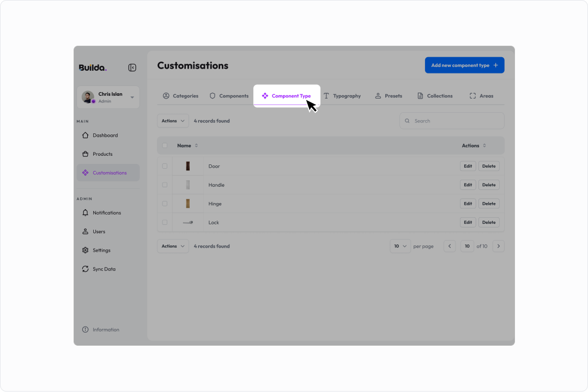Click the Customisations sidebar icon
Viewport: 588px width, 392px height.
coord(86,173)
